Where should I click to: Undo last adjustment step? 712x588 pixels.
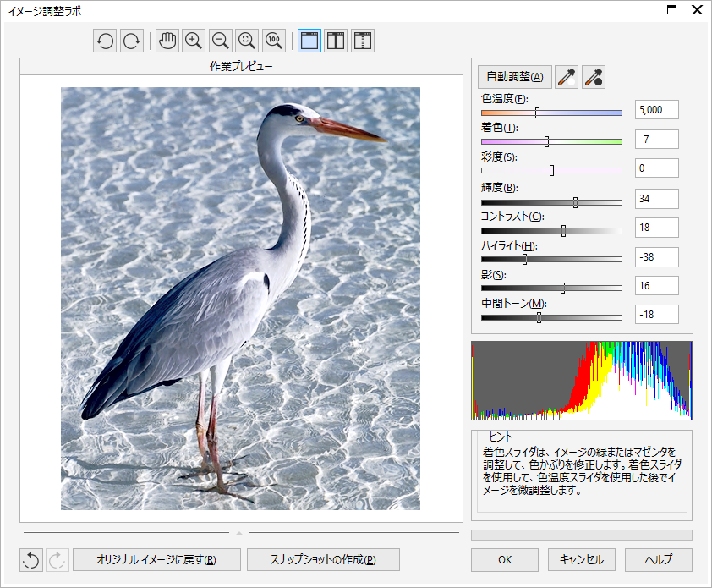point(31,560)
